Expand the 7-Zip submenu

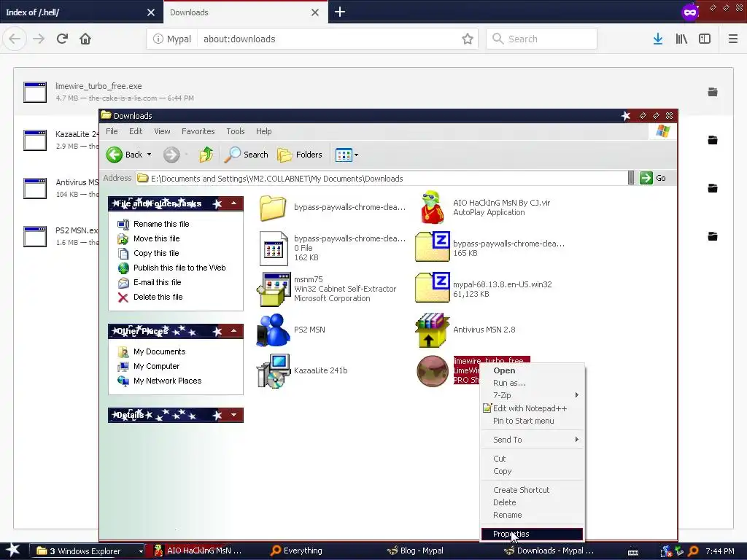[x=576, y=394]
